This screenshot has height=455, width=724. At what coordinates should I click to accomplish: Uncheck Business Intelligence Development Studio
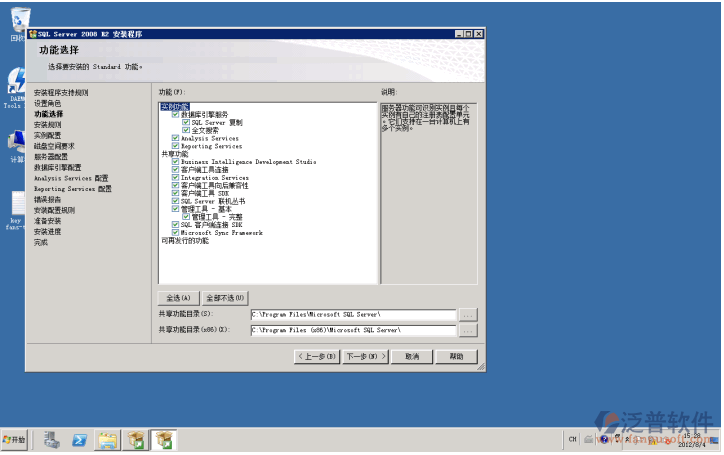click(176, 161)
